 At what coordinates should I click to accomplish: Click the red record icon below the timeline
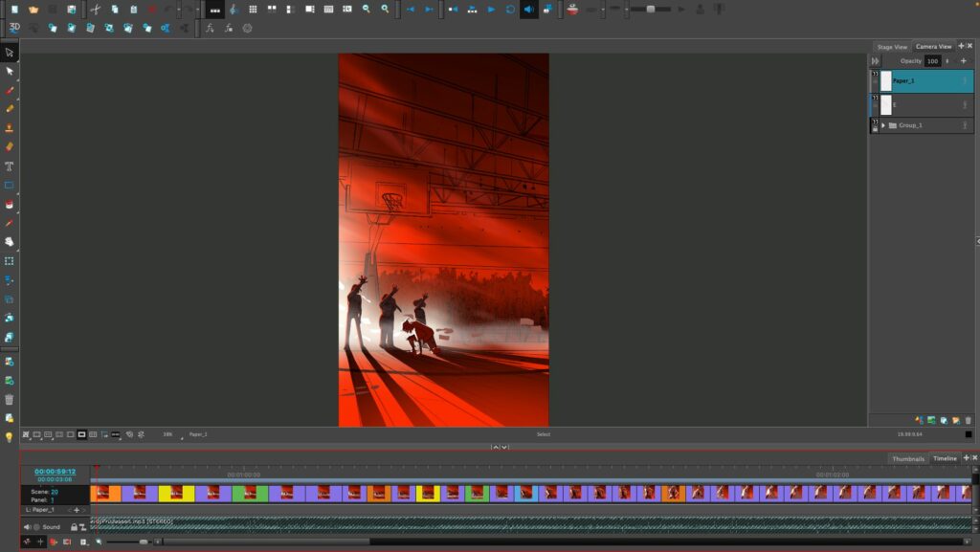coord(54,542)
